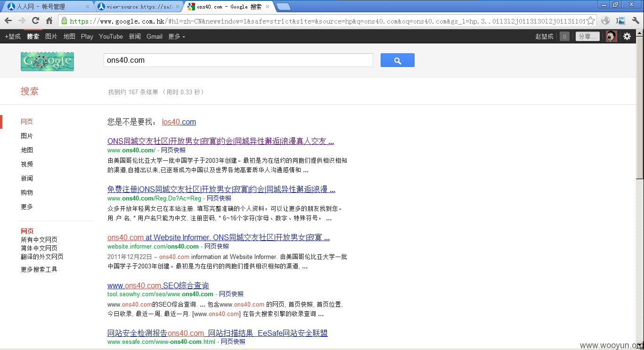Viewport: 644px width, 350px height.
Task: Click the result count text 找到约 167 条结果
Action: point(133,92)
